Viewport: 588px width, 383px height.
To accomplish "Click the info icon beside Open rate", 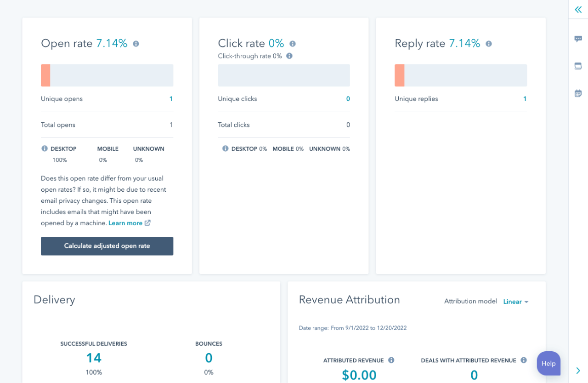I will (x=137, y=43).
